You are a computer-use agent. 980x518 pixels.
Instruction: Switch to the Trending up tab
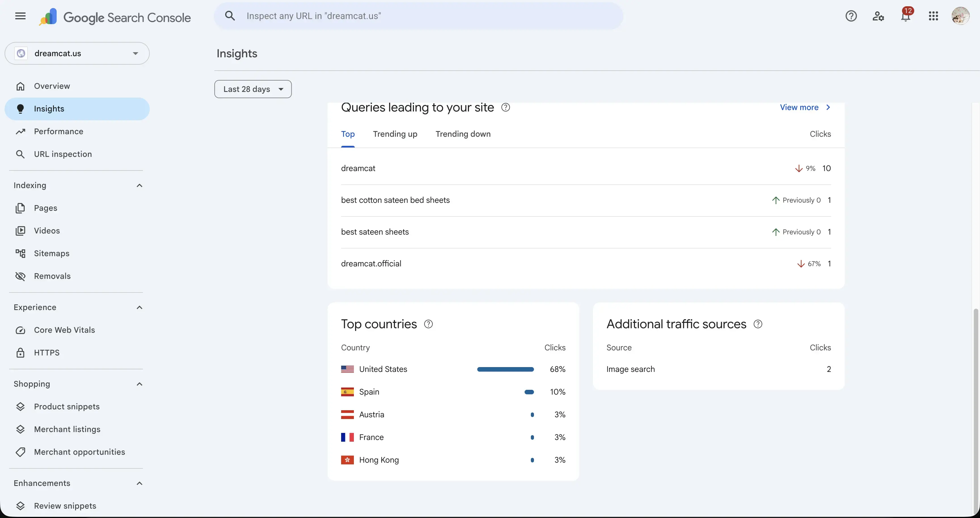click(395, 134)
